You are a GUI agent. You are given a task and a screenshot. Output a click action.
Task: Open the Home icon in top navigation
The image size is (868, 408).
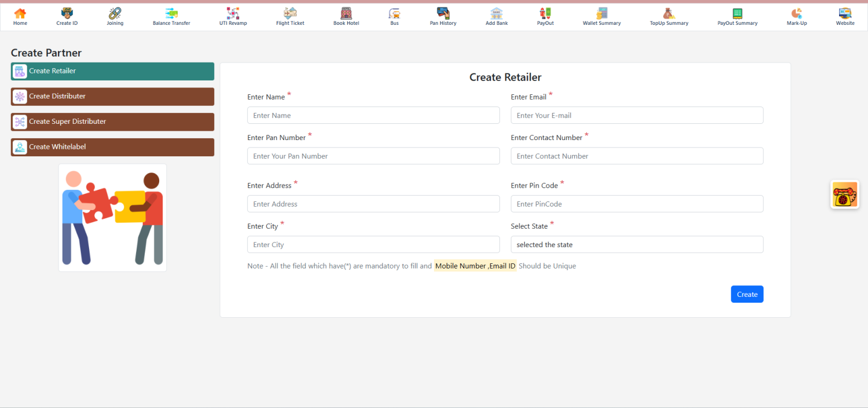click(x=20, y=13)
